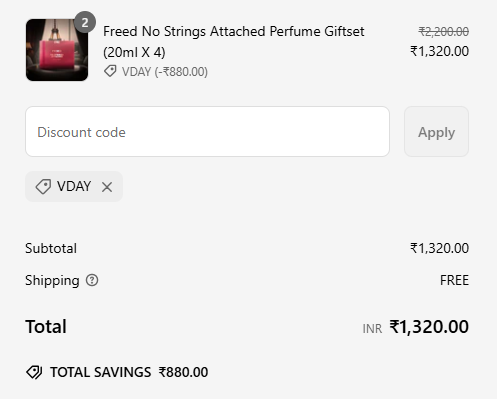Click the tag icon beside VDAY (-₹880.00)
497x399 pixels.
pos(110,71)
